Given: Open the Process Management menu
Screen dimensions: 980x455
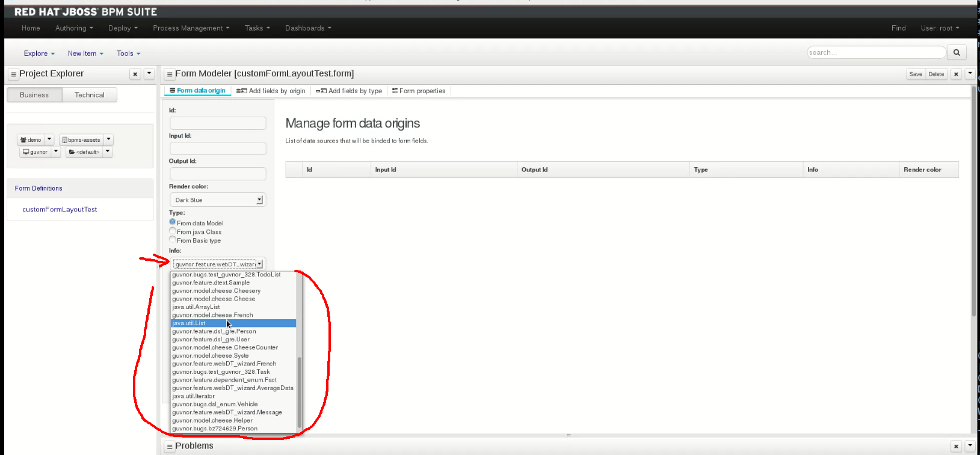Looking at the screenshot, I should (x=191, y=28).
